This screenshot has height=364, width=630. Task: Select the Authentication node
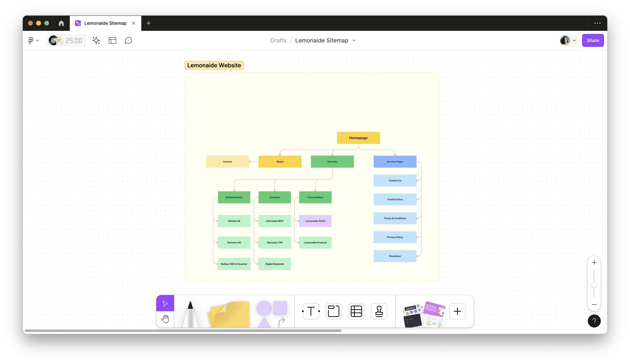point(234,197)
